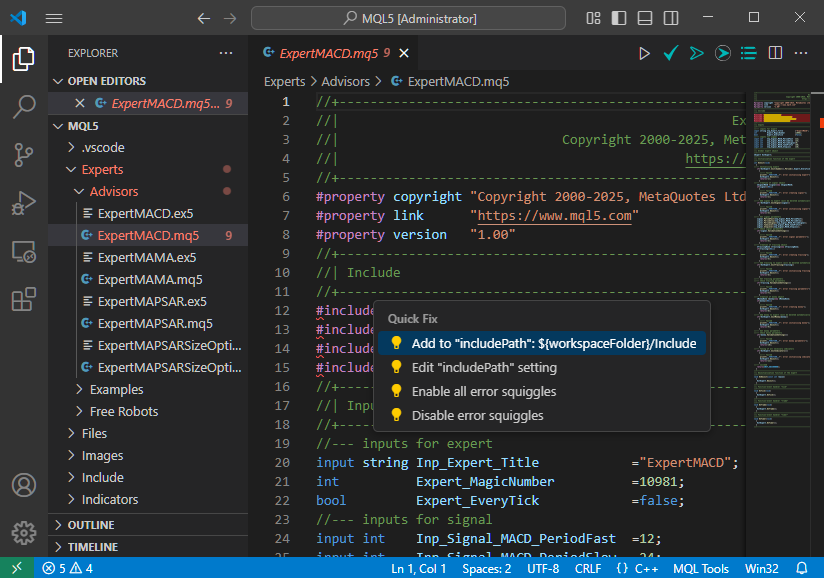The height and width of the screenshot is (578, 824).
Task: Click Ln 1, Col 1 status item
Action: [418, 569]
